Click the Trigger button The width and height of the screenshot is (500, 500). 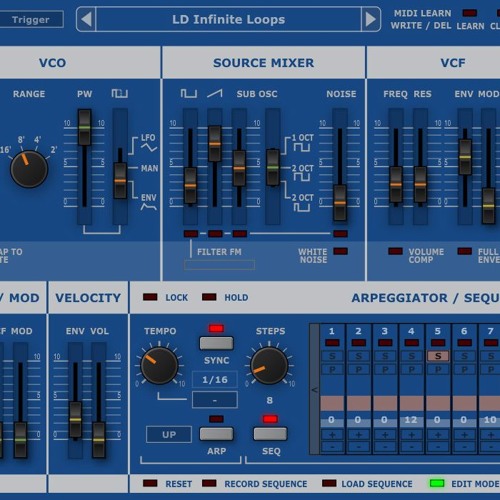[x=31, y=19]
